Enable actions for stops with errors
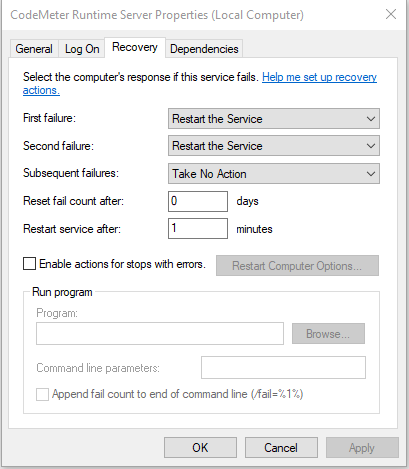The width and height of the screenshot is (409, 469). pos(29,264)
